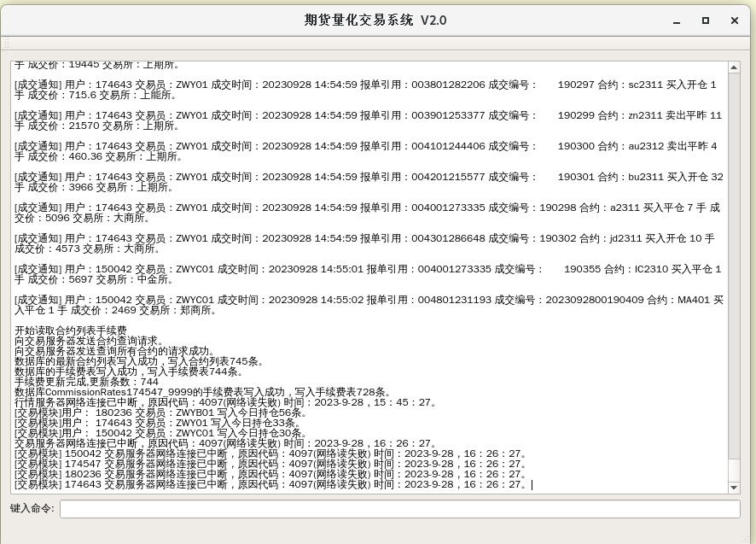Click the 开始读取合约列表手续费 log line

71,330
